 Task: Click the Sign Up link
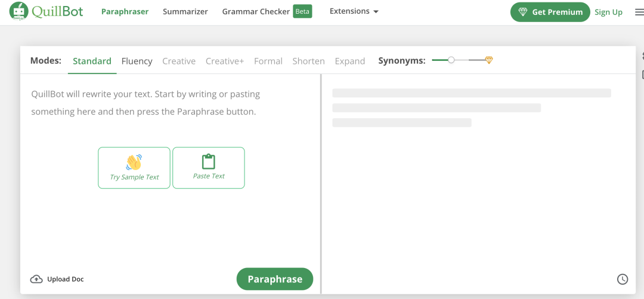608,13
